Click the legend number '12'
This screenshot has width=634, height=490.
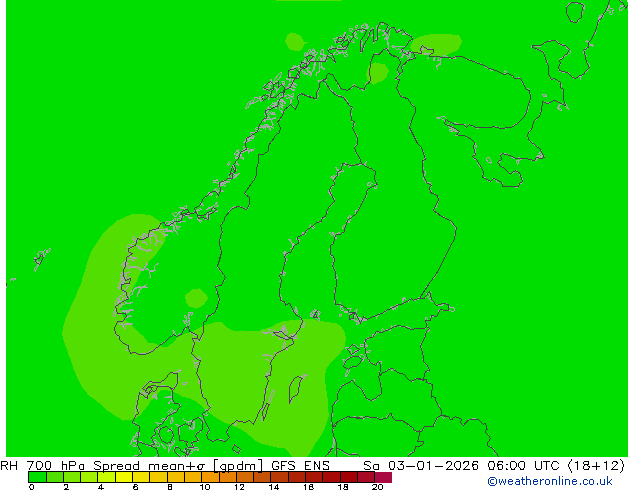coord(239,487)
